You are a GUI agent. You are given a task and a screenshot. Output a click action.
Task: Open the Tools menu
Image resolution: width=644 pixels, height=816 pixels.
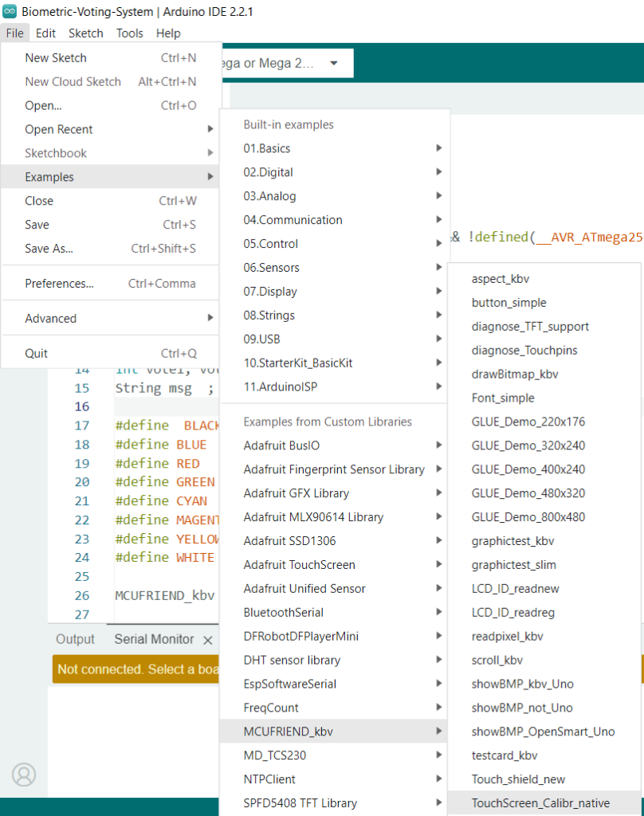click(x=130, y=33)
